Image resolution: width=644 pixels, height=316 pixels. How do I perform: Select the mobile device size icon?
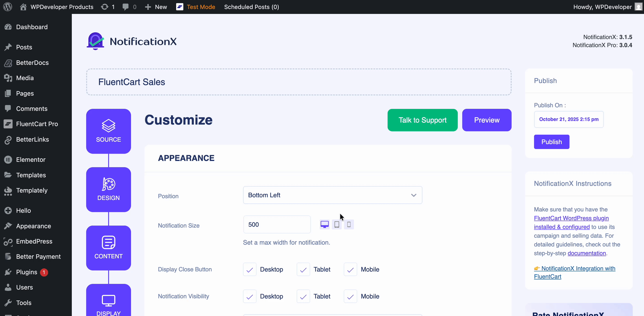[349, 224]
